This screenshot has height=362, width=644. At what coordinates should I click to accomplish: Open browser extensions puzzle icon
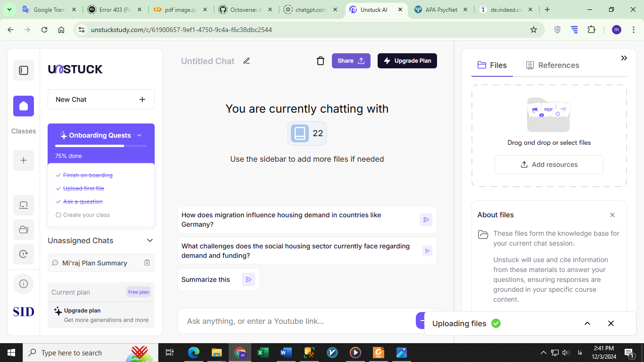tap(591, 30)
